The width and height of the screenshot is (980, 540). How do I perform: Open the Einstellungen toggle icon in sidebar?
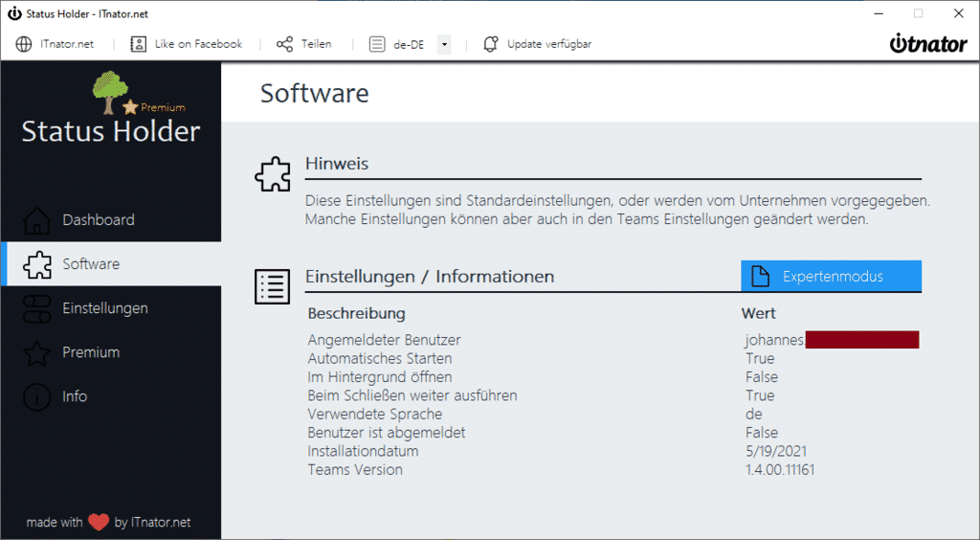click(37, 308)
